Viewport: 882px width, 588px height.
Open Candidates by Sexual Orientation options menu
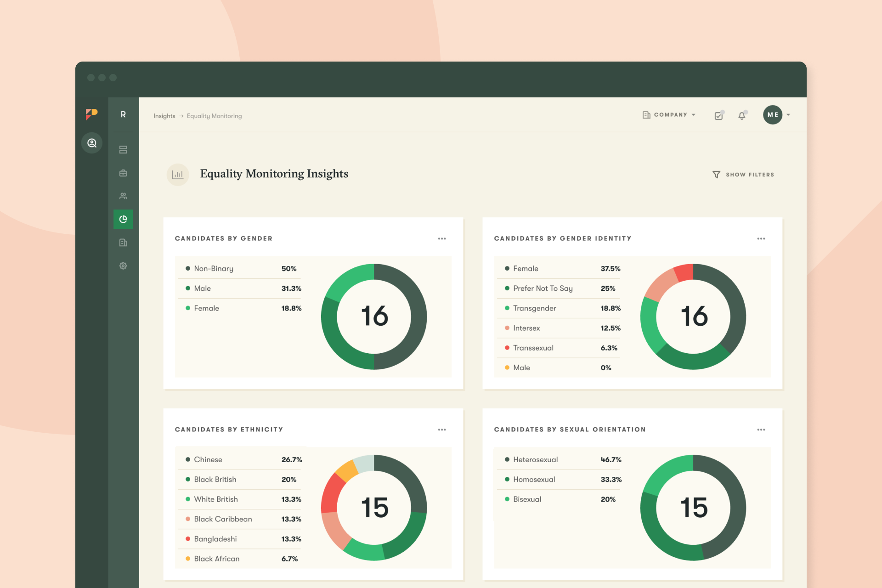pos(761,430)
